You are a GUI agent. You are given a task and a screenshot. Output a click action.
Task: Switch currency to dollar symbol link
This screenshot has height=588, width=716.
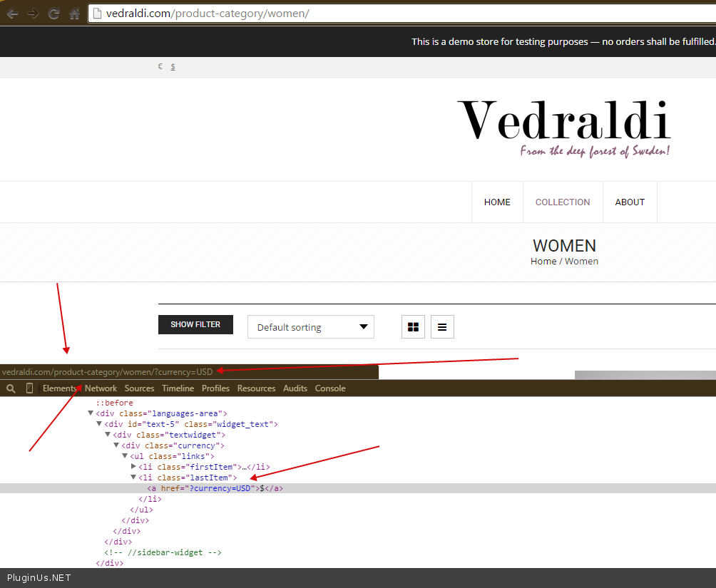pyautogui.click(x=173, y=67)
